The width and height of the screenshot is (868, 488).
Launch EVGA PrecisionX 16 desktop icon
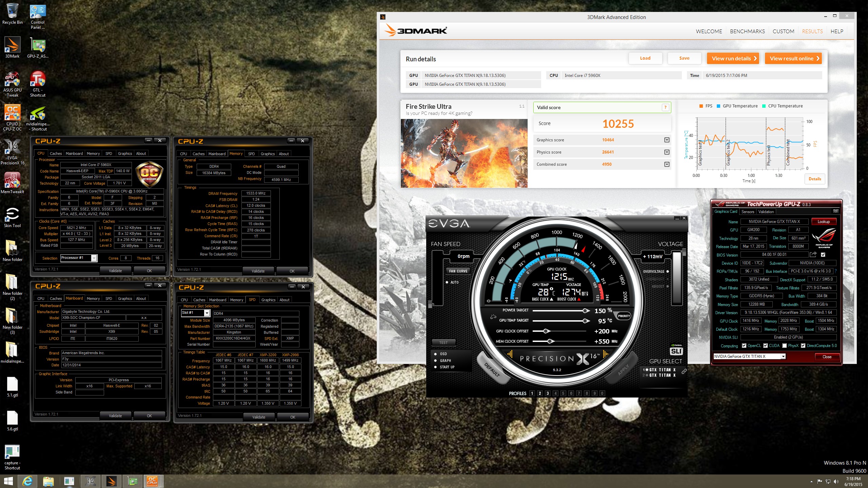coord(13,152)
